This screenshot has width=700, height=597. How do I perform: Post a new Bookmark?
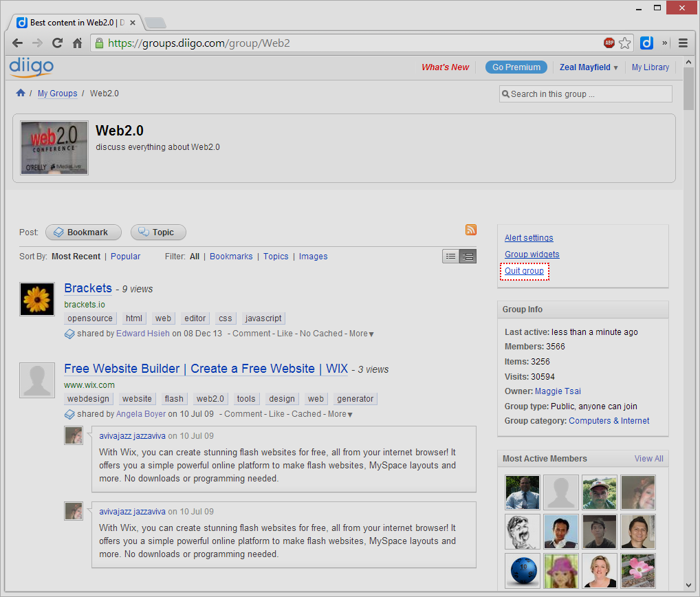(x=83, y=232)
